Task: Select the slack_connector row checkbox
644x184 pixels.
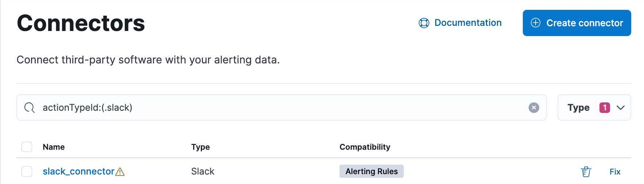Action: pyautogui.click(x=27, y=171)
